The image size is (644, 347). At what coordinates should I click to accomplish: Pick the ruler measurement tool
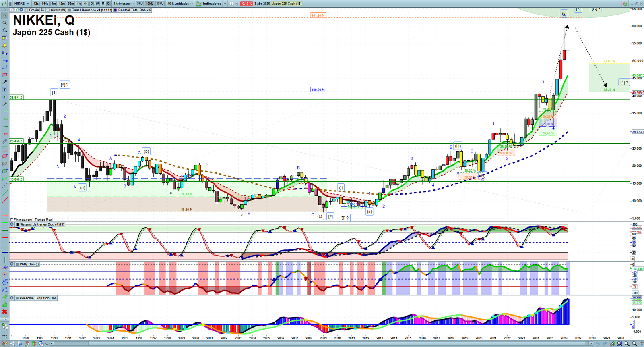point(5,141)
